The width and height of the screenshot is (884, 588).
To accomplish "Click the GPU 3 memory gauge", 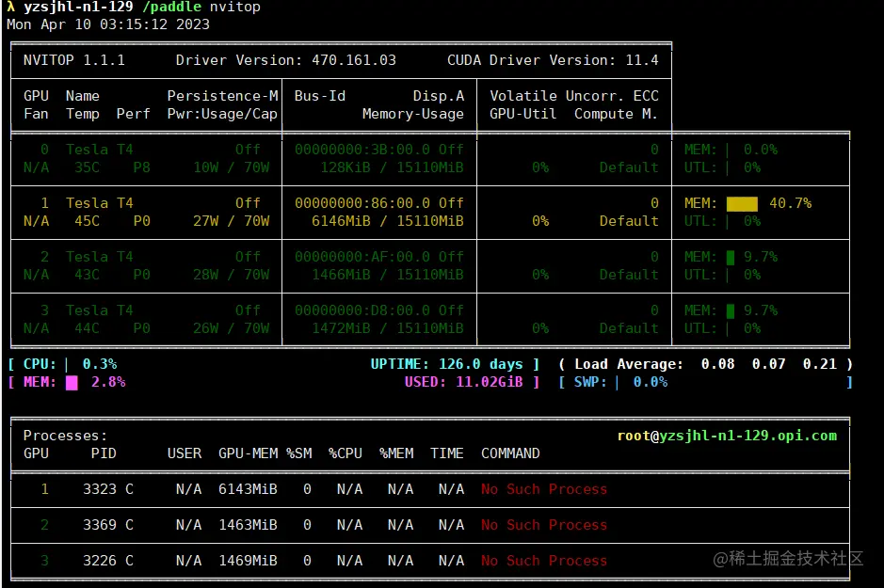I will 730,310.
